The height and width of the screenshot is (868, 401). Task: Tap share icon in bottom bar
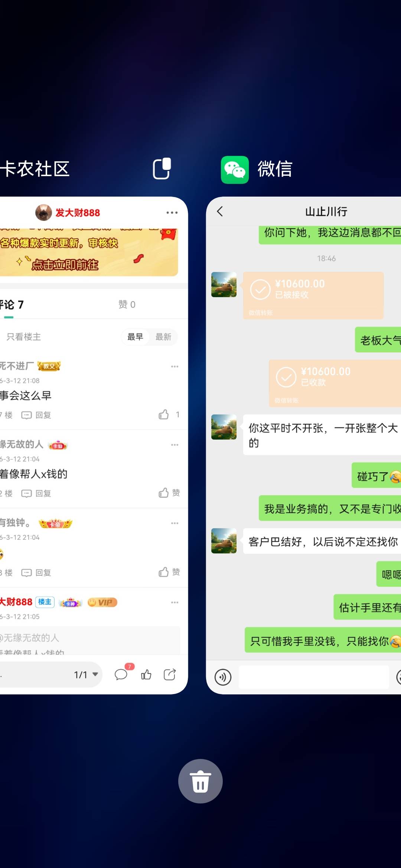tap(170, 674)
